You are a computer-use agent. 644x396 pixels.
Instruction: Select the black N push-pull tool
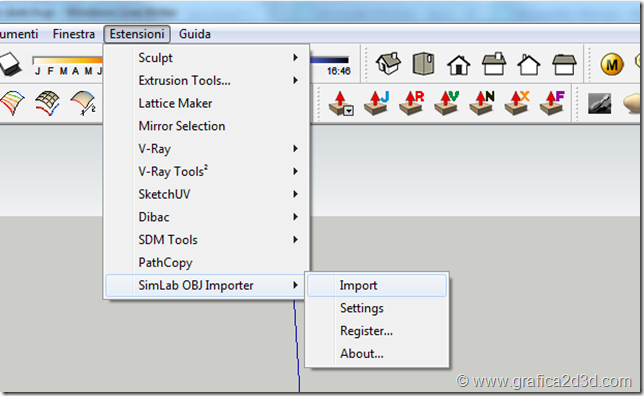click(x=483, y=103)
